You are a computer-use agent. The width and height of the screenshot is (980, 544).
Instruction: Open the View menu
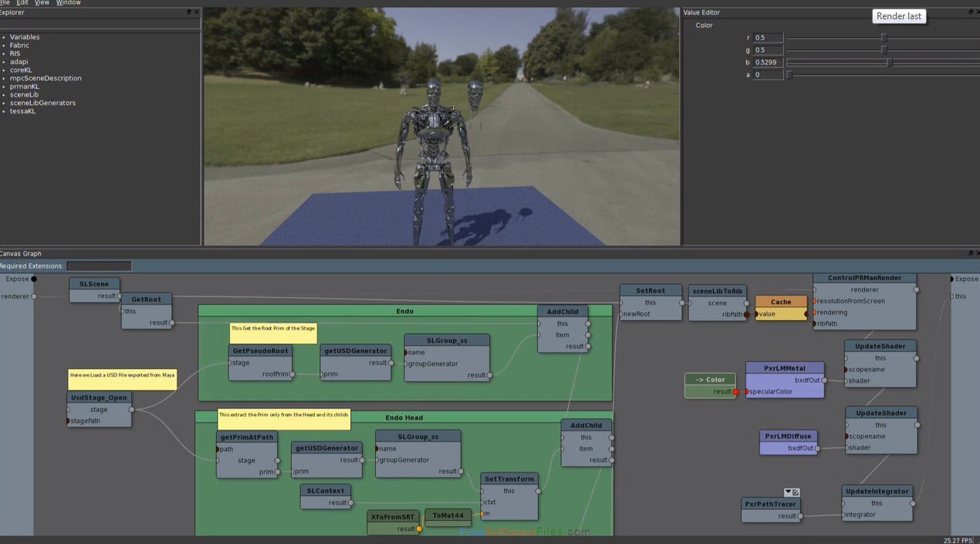tap(42, 3)
